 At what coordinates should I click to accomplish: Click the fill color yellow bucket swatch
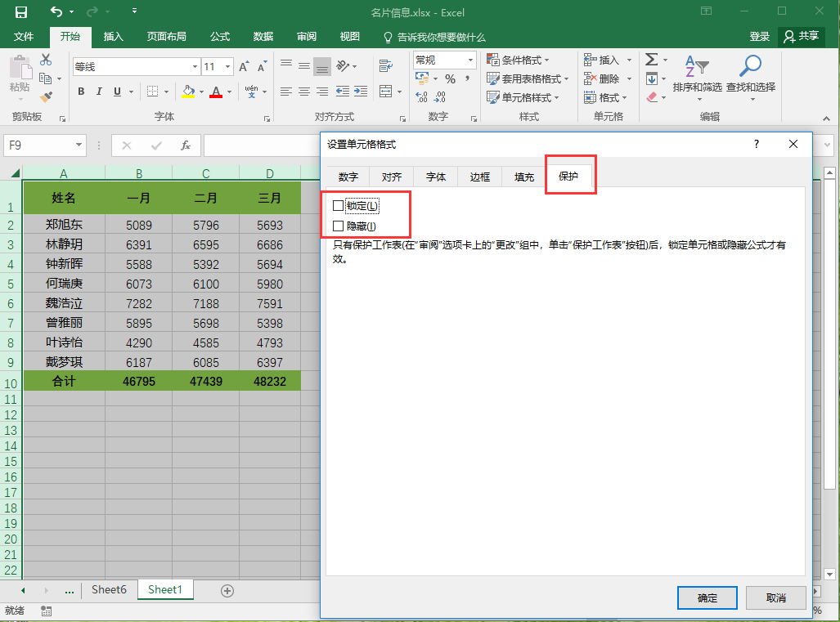pyautogui.click(x=189, y=92)
